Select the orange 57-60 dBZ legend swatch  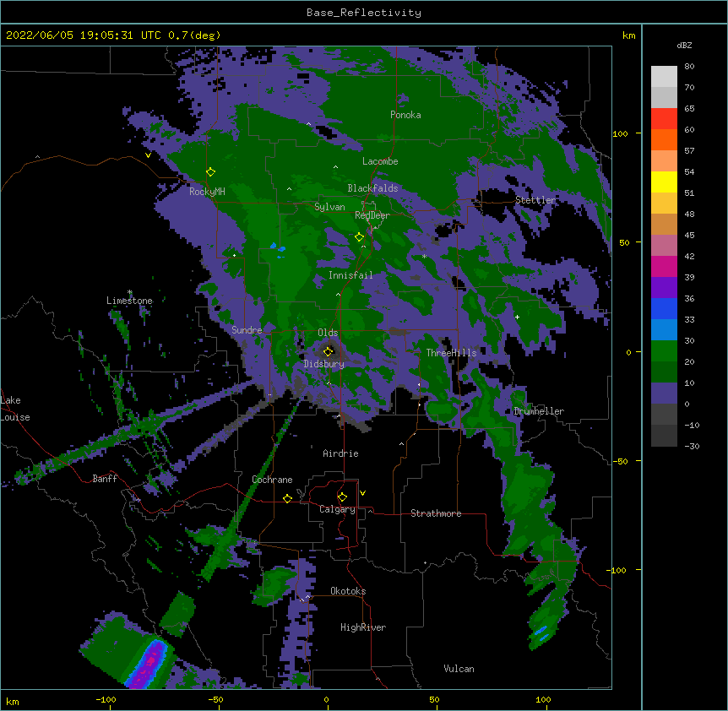click(664, 139)
